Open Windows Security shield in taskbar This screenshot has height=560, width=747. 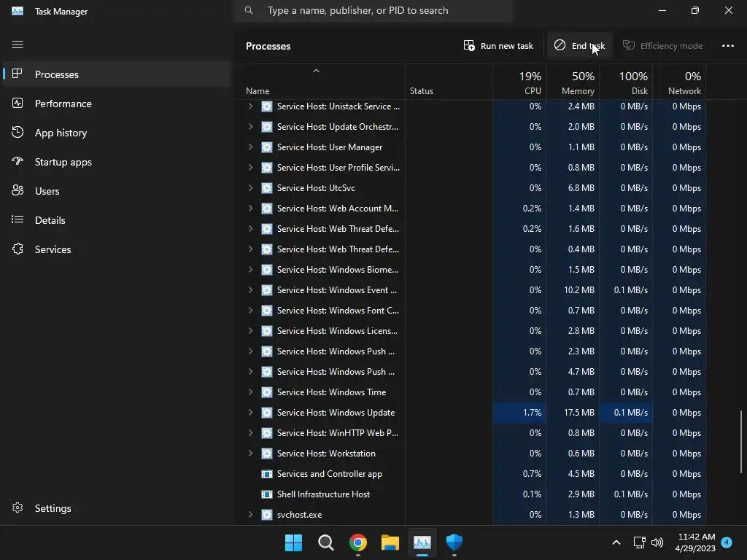[x=454, y=542]
